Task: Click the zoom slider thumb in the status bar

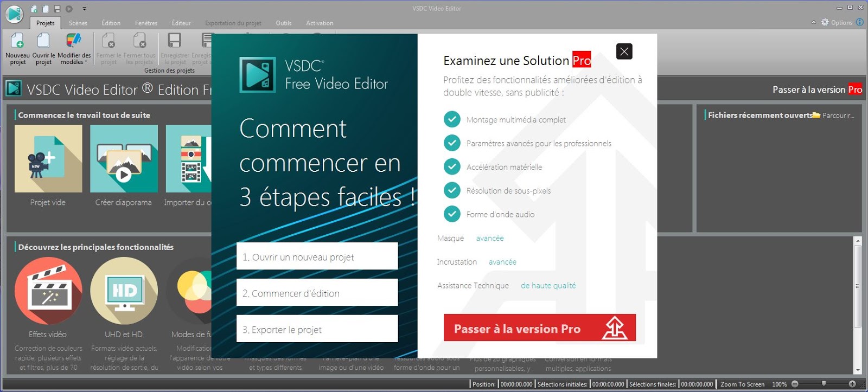Action: point(824,383)
